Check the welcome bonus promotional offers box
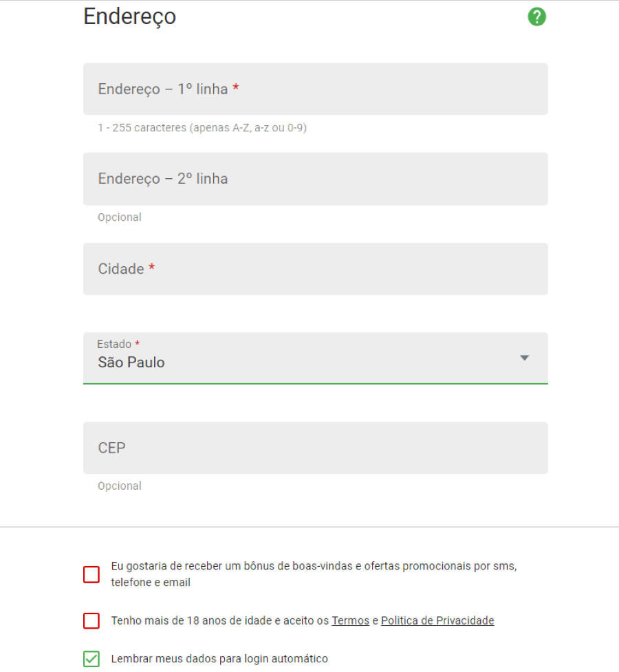Viewport: 619px width, 672px height. pos(91,574)
